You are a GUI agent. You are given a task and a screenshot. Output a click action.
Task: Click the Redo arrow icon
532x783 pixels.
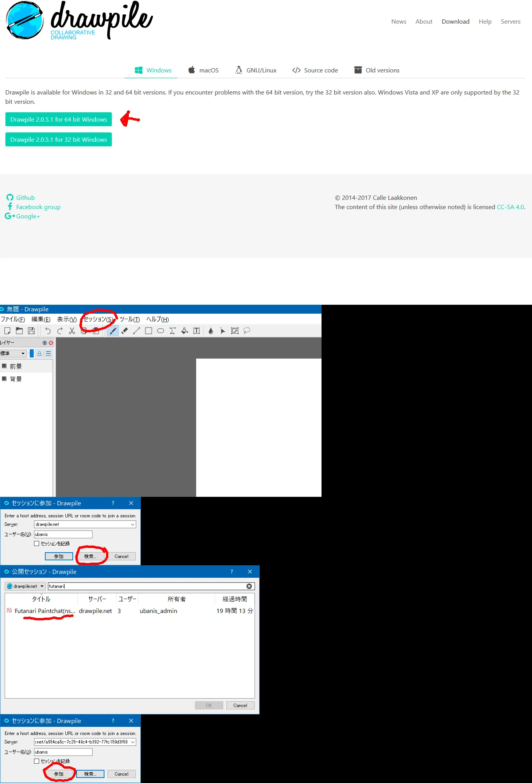(x=60, y=331)
